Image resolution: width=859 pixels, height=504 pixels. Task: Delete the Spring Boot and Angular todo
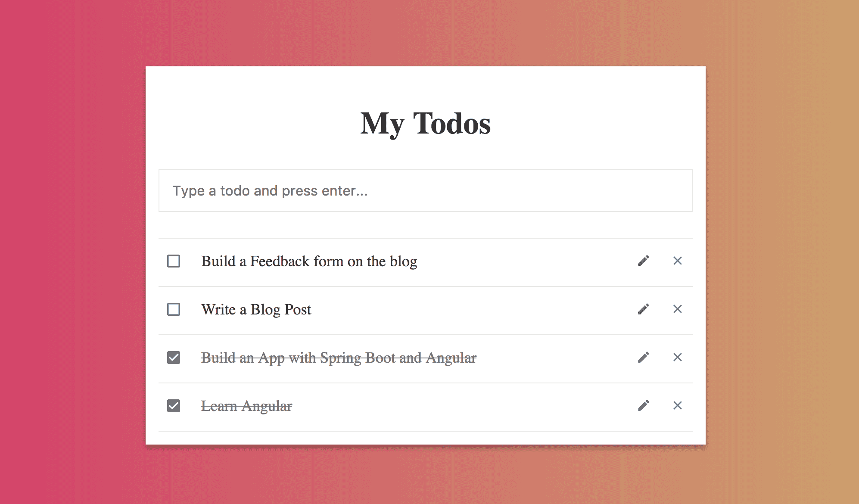pos(677,358)
